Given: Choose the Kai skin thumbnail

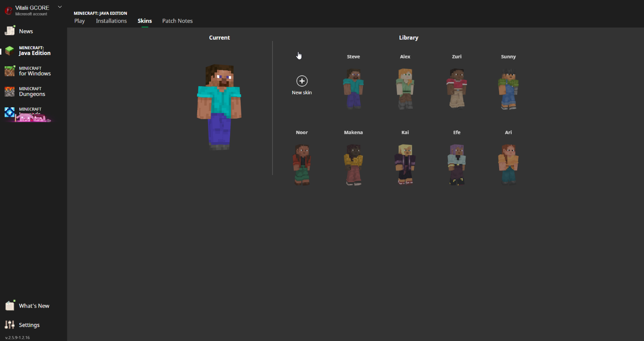Looking at the screenshot, I should click(x=405, y=165).
